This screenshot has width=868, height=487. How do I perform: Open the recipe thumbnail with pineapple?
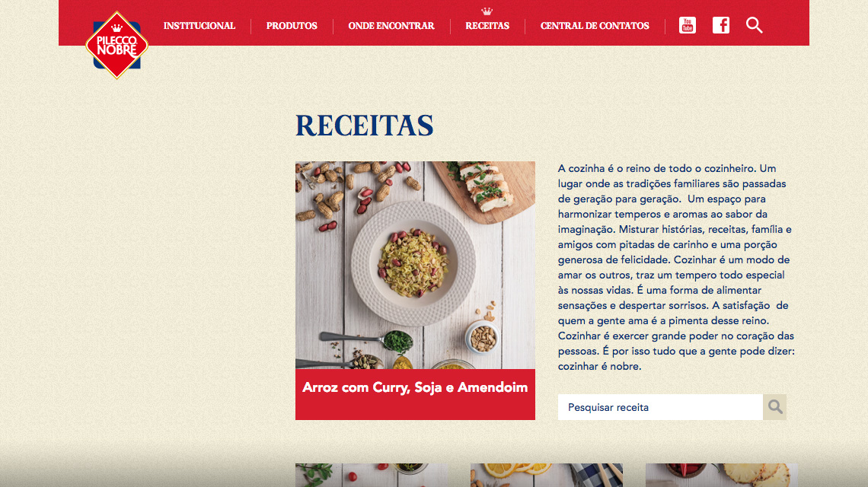722,475
